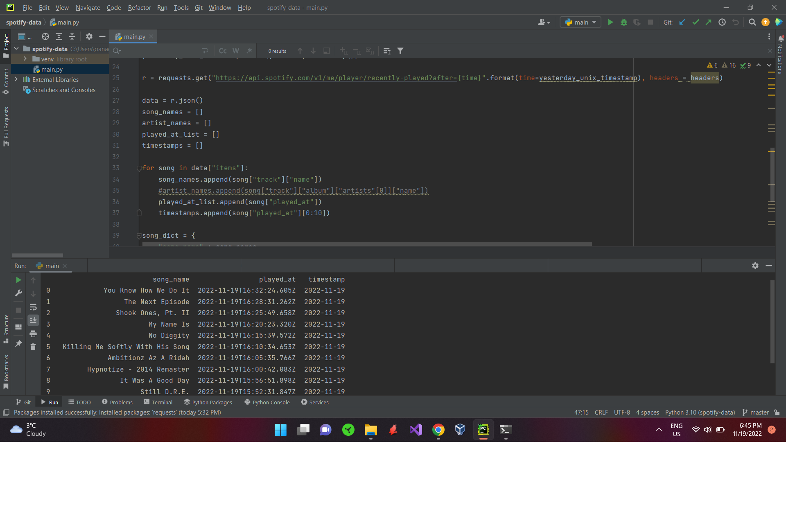Open Search Everywhere via the magnifier icon
Image resolution: width=786 pixels, height=532 pixels.
[752, 22]
